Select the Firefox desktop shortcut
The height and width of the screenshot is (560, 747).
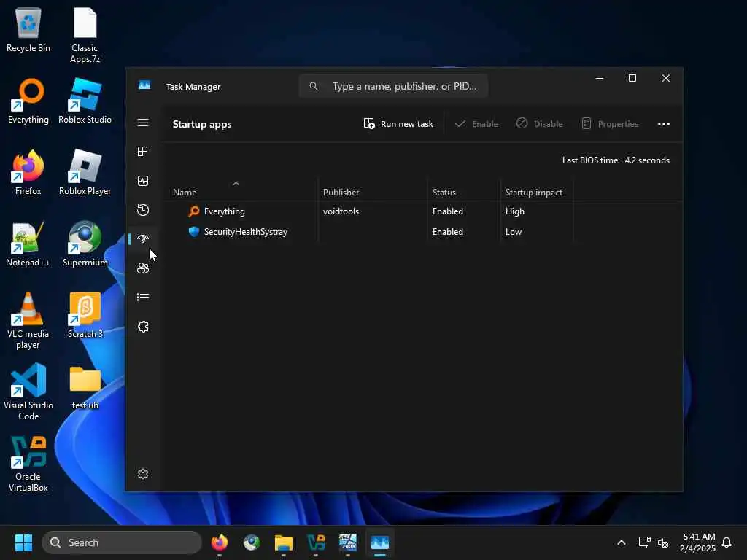(28, 172)
